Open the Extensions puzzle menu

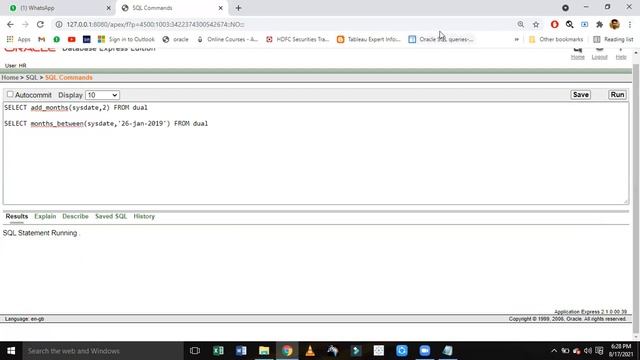tap(599, 24)
